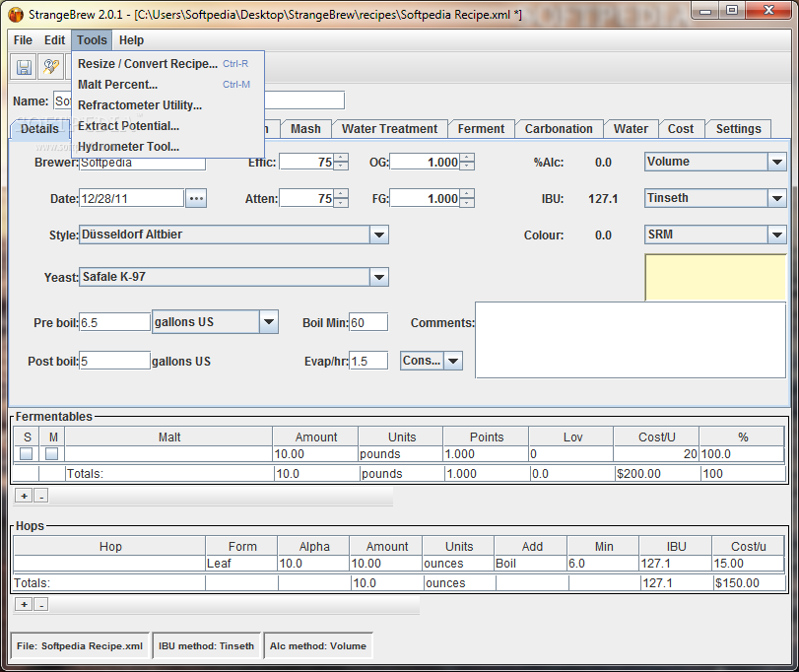Open the Edit menu
The image size is (799, 672).
pos(54,40)
